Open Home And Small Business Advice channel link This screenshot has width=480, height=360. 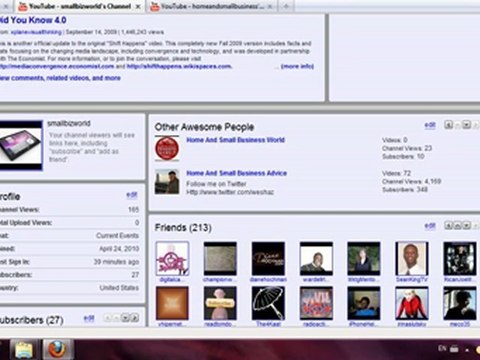click(x=236, y=173)
